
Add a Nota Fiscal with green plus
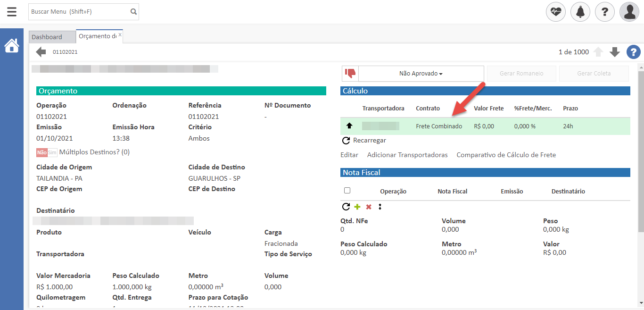(357, 207)
